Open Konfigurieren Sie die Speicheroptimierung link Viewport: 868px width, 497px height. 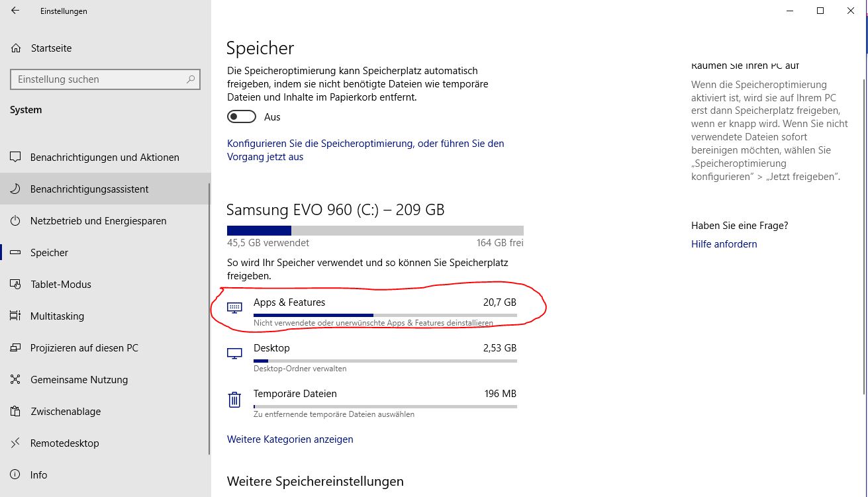pyautogui.click(x=365, y=150)
